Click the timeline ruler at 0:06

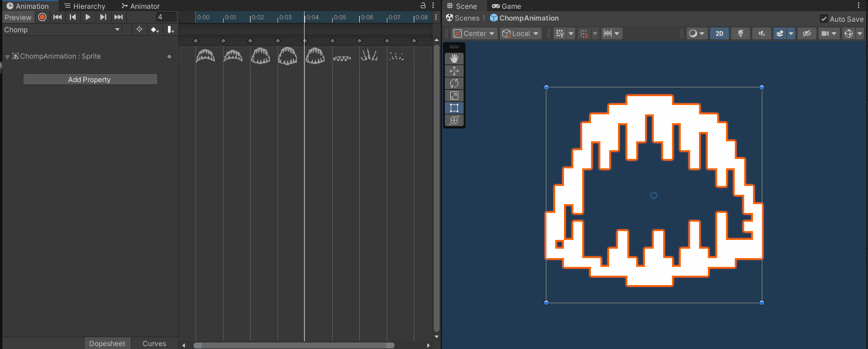click(x=366, y=18)
